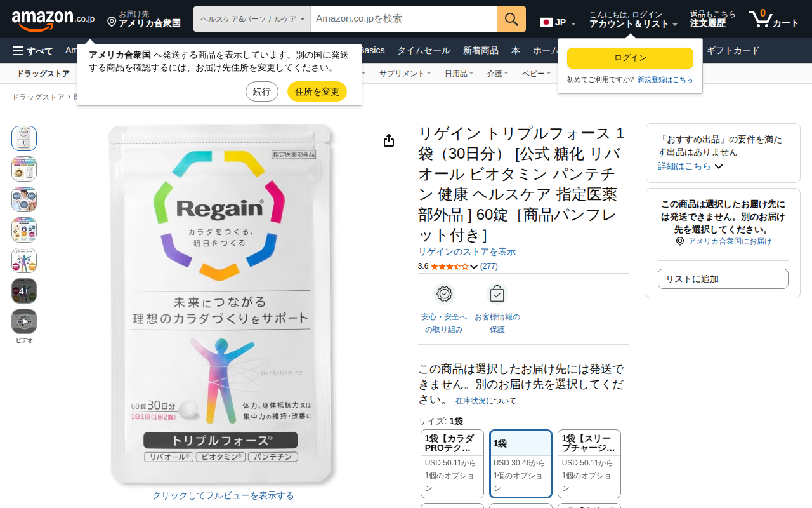812x508 pixels.
Task: Select the 1袋【カラダPROテク… size option
Action: 452,464
